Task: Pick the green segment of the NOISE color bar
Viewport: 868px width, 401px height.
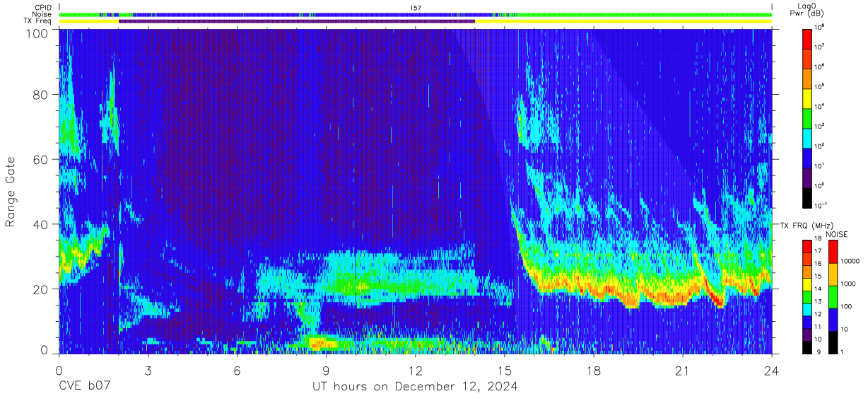Action: 833,296
